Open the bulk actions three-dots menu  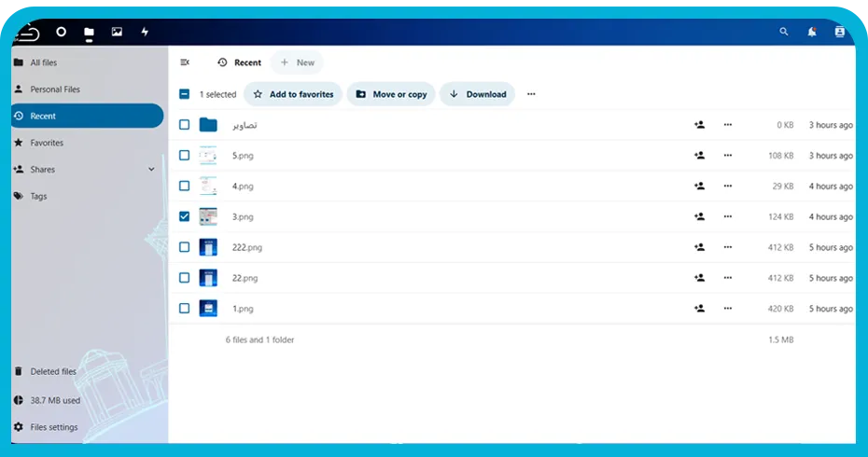point(531,94)
